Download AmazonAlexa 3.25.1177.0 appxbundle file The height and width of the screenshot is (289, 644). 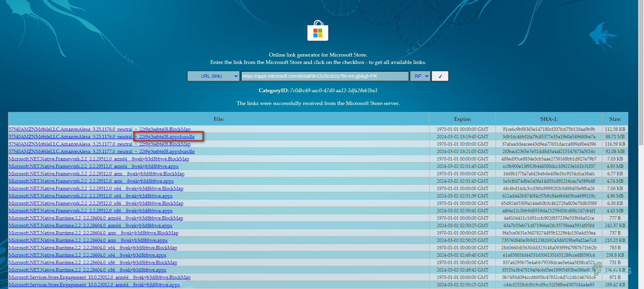[101, 151]
